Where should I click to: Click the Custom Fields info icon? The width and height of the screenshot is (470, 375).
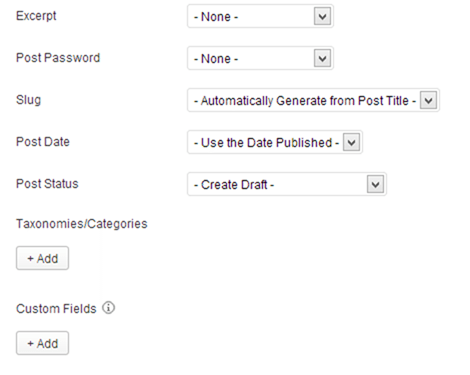(x=108, y=308)
